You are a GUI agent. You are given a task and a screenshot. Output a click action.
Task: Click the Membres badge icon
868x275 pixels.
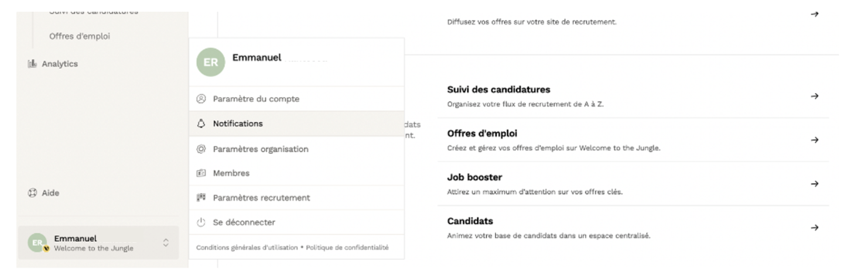pos(201,173)
